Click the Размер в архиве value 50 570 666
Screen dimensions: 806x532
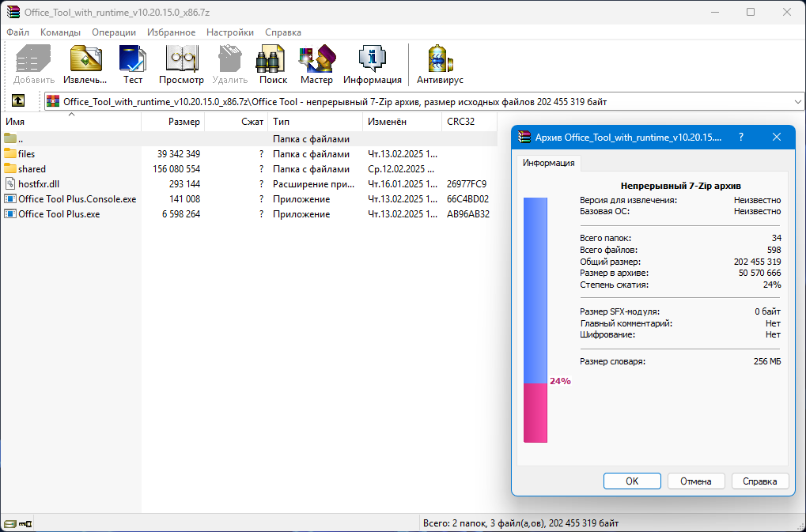pyautogui.click(x=760, y=273)
